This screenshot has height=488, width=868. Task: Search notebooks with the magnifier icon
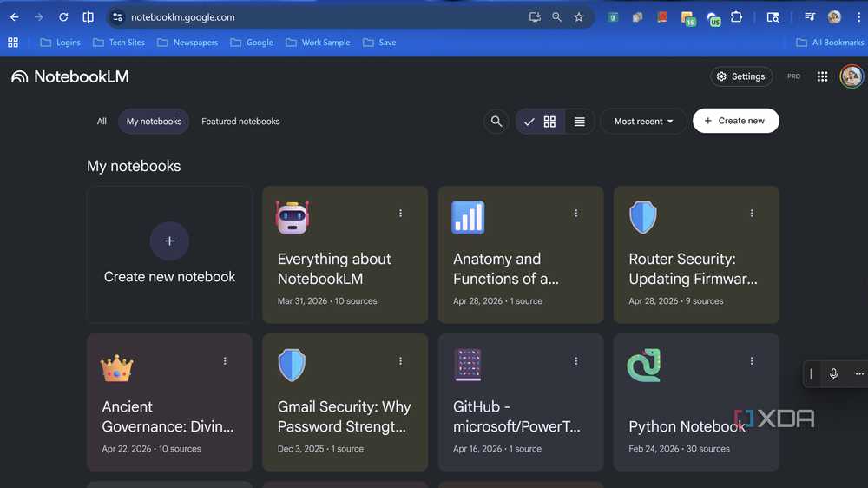[x=496, y=122]
